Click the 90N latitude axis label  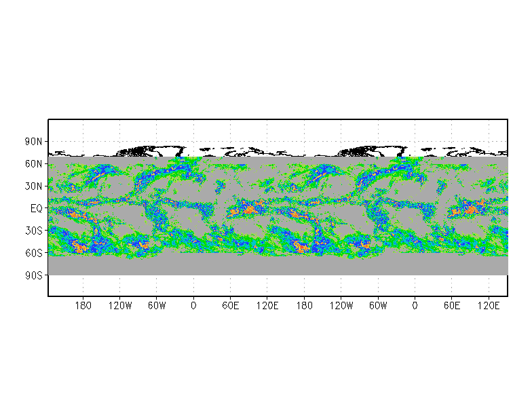pyautogui.click(x=33, y=142)
